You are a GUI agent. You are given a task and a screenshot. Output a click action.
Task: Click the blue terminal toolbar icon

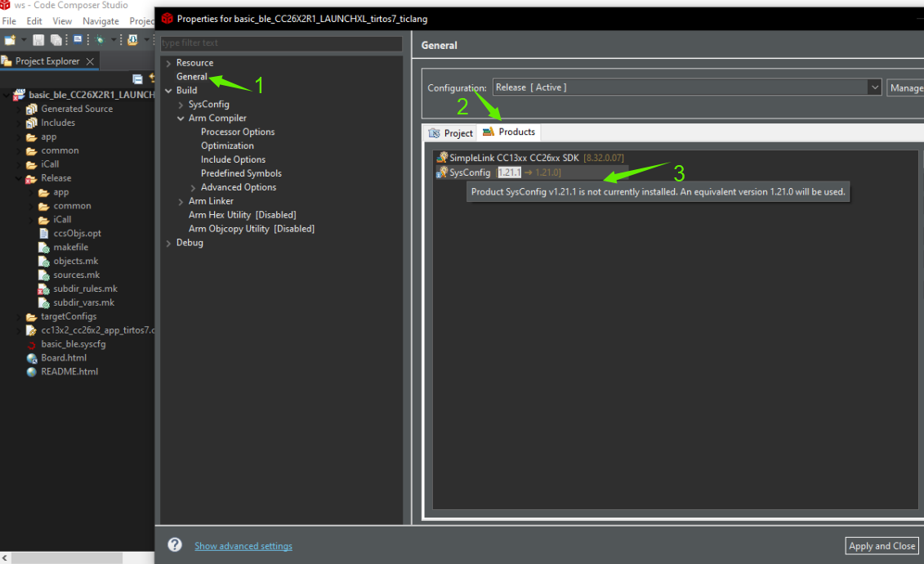[x=78, y=39]
